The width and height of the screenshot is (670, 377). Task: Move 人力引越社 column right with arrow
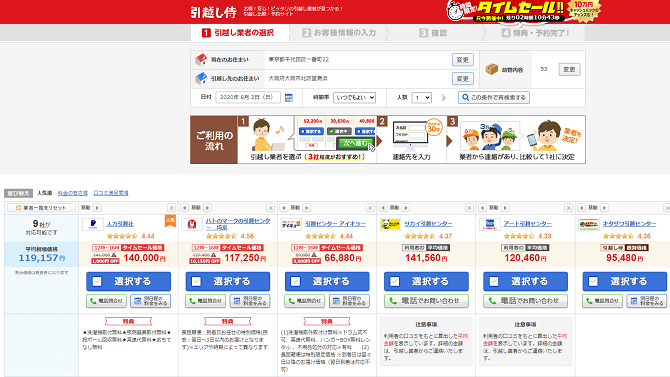click(97, 208)
